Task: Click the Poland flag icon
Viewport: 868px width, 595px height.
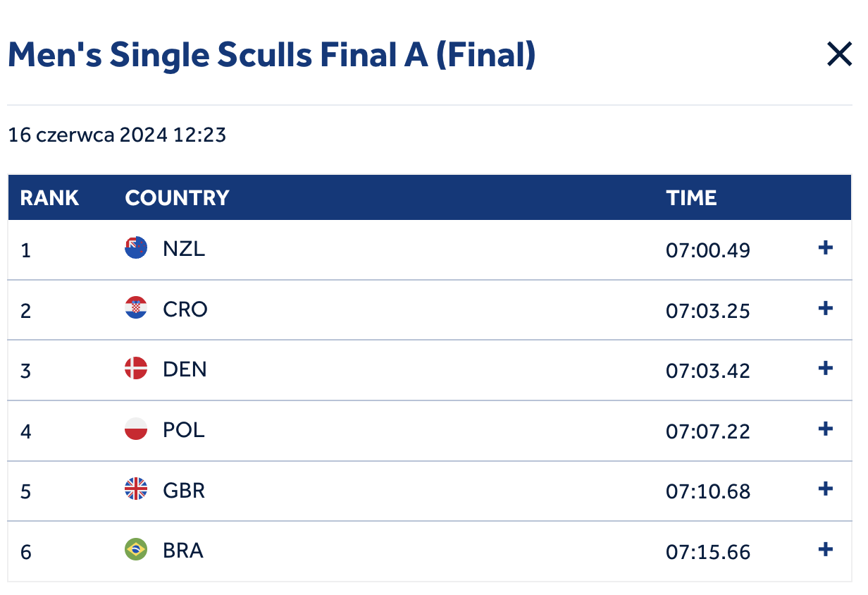Action: tap(136, 429)
